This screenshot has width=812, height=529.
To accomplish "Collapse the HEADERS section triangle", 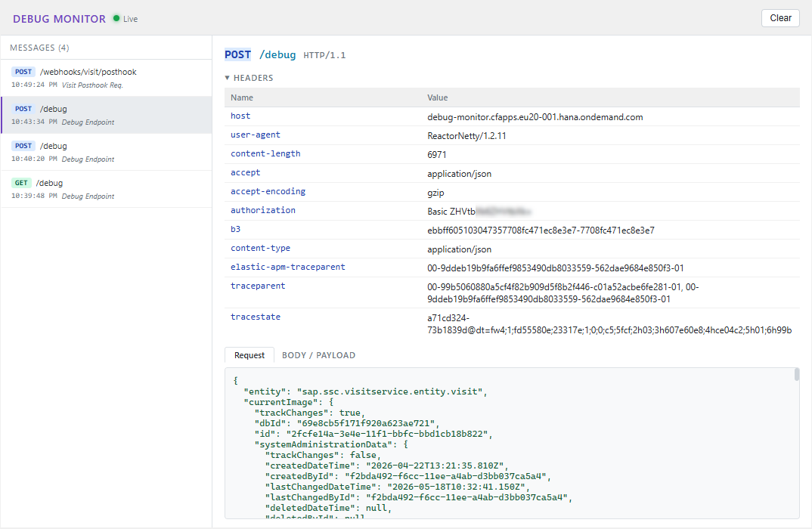I will click(x=227, y=78).
